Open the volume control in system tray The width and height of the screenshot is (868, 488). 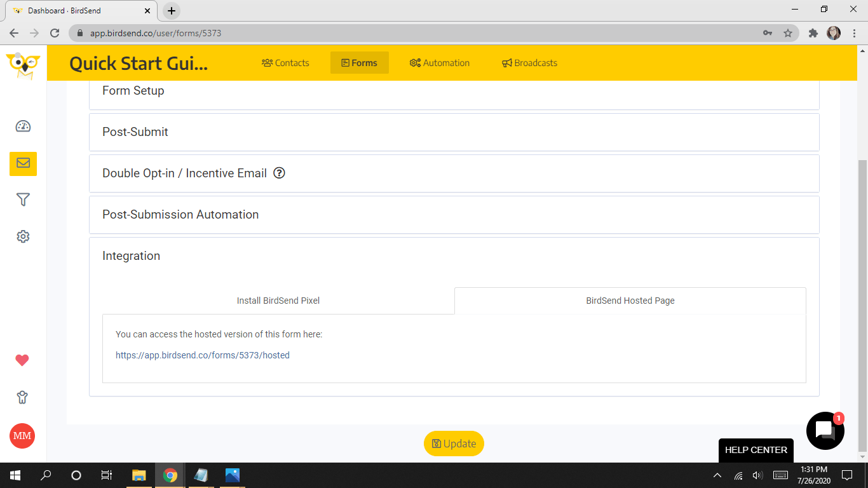[x=757, y=475]
